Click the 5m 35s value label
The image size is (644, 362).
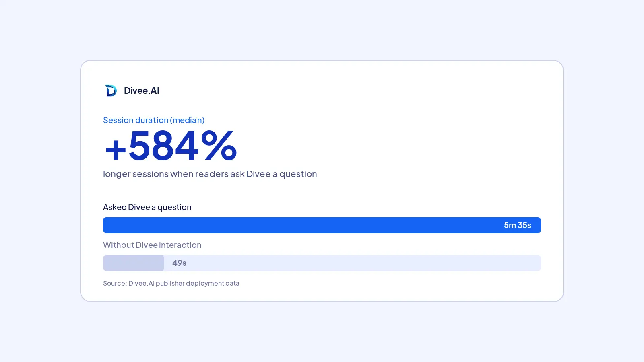pyautogui.click(x=518, y=225)
